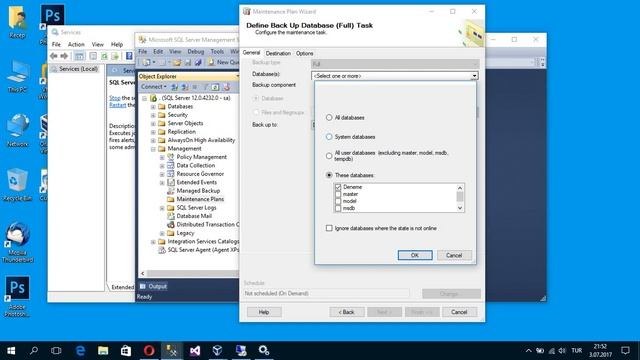Open the Action menu in Services window
Screen dimensions: 640x360
[x=76, y=44]
